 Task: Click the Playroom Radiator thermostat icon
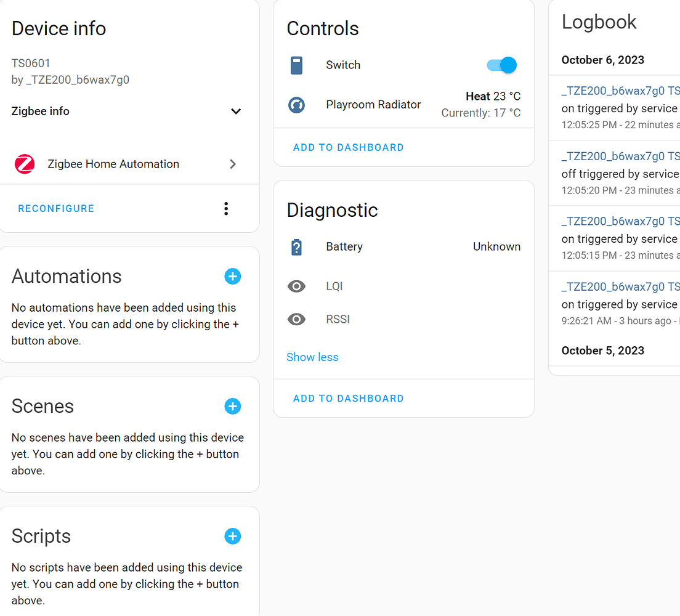296,105
